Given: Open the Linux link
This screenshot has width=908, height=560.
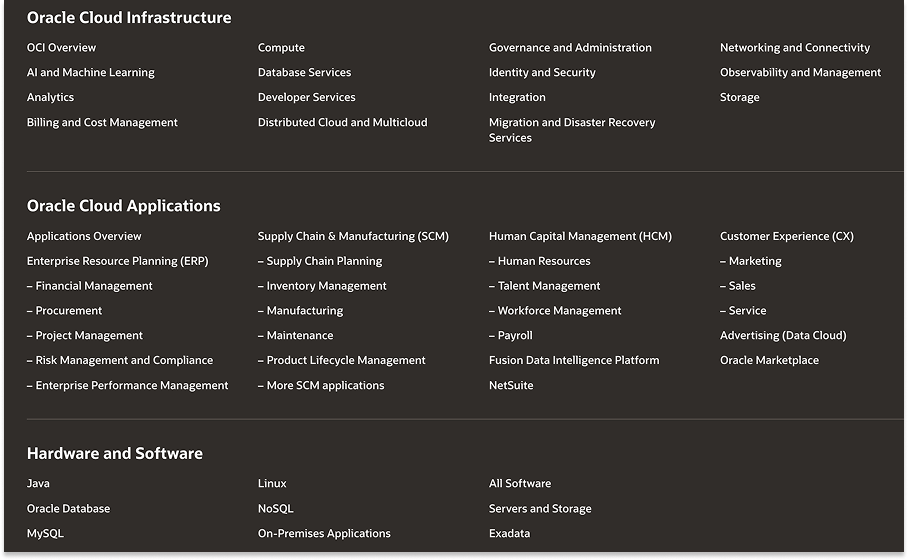Looking at the screenshot, I should 272,484.
